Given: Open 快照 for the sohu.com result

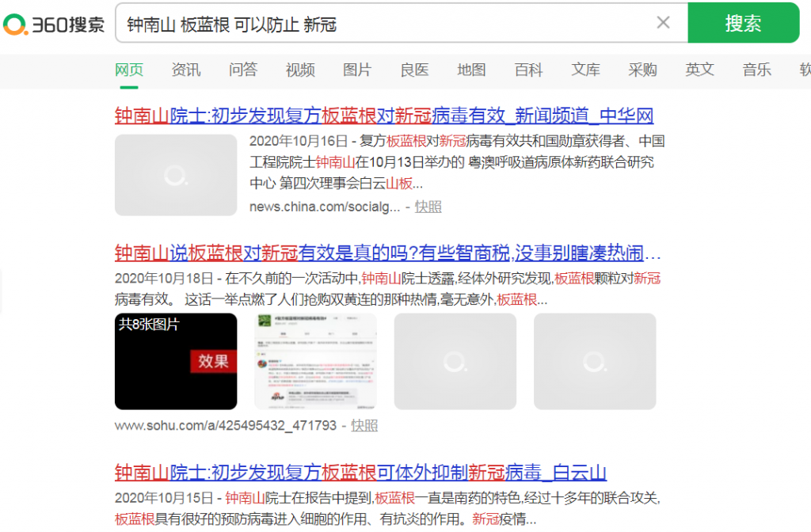Looking at the screenshot, I should 364,425.
